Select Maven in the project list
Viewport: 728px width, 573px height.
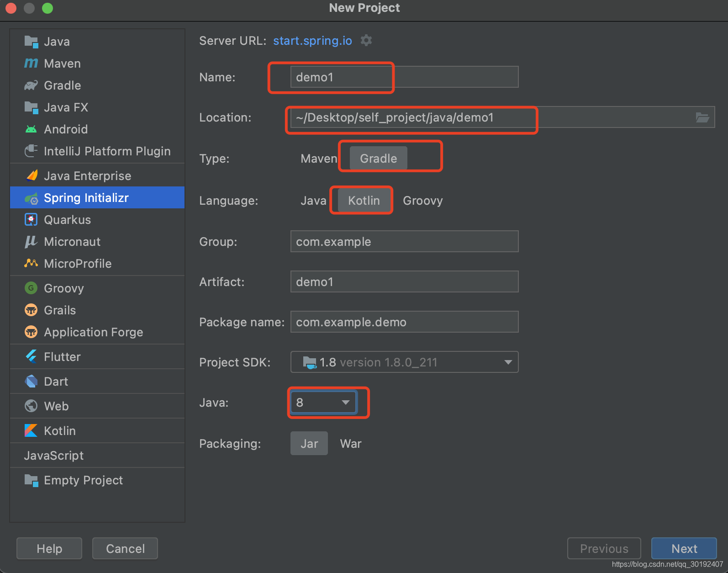coord(97,64)
